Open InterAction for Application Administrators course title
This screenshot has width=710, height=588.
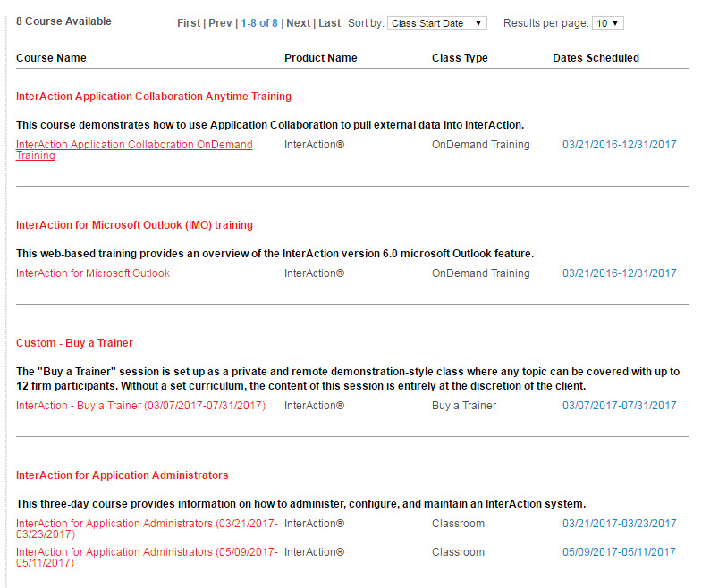(123, 475)
